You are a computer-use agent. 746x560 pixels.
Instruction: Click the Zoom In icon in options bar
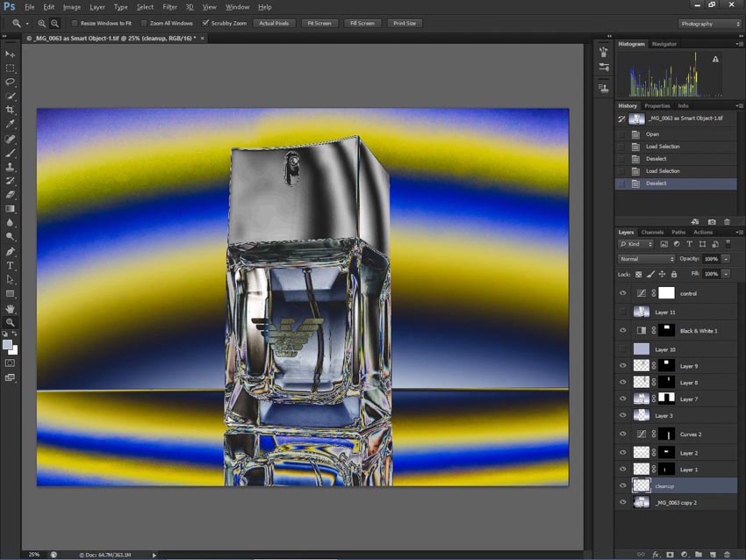(x=42, y=24)
